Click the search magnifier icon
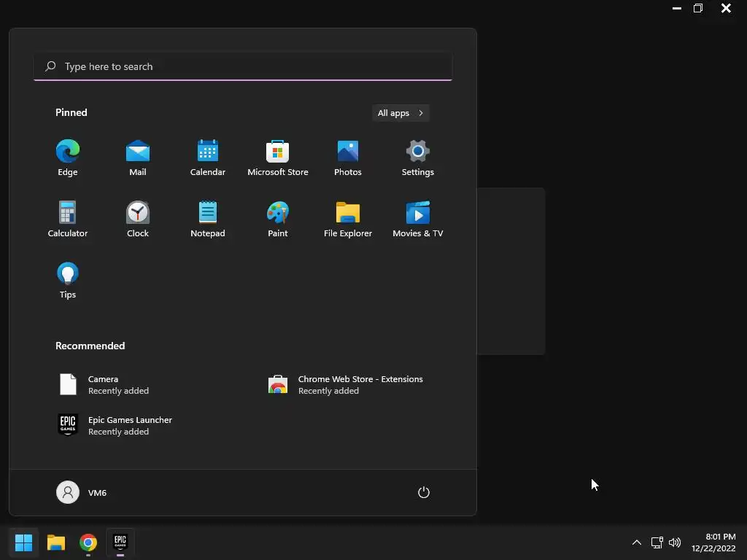 click(50, 66)
